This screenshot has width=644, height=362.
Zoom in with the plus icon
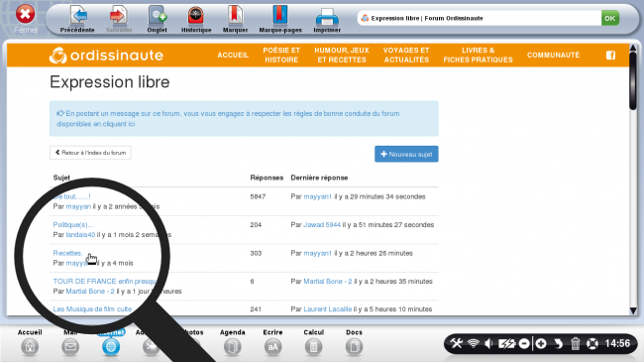[x=541, y=343]
